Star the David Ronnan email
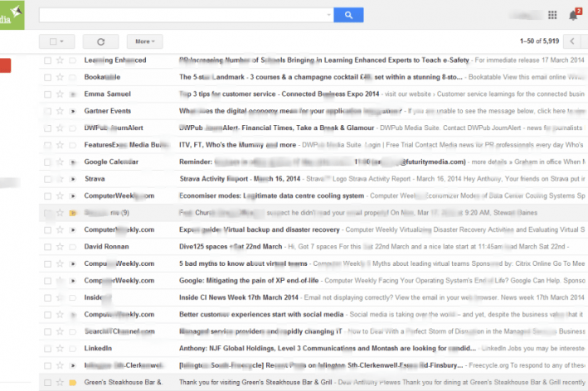 60,247
